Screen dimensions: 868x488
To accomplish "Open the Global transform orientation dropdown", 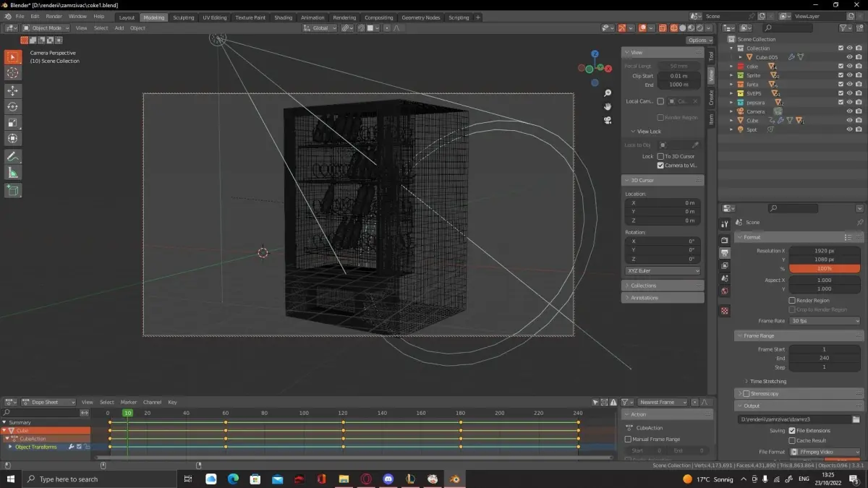I will [320, 28].
